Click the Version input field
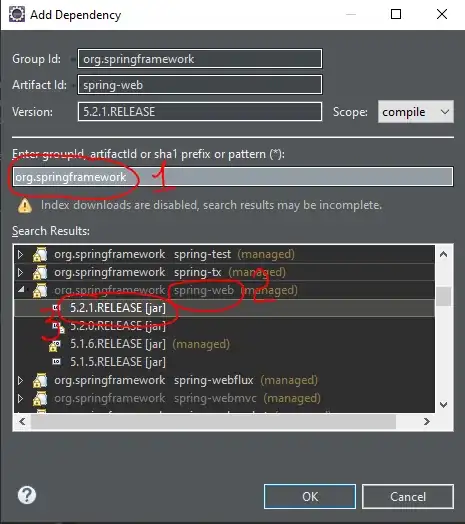465x524 pixels. point(200,112)
